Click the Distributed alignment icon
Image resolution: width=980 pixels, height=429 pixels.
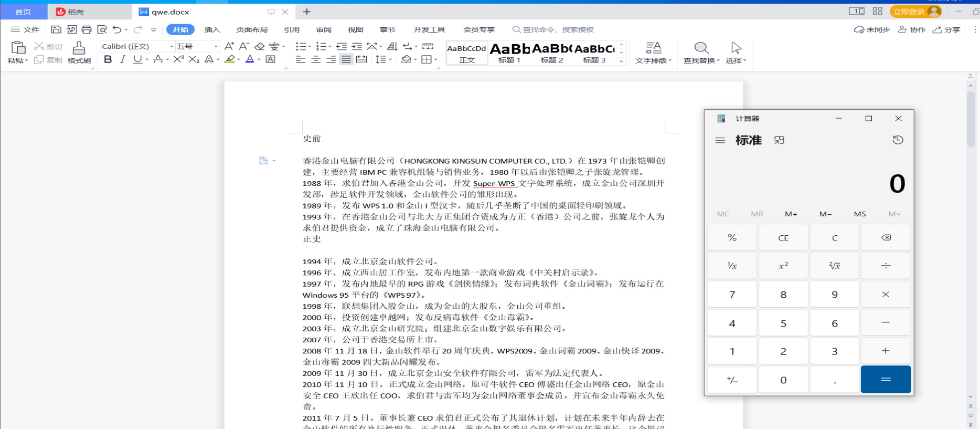pyautogui.click(x=361, y=59)
